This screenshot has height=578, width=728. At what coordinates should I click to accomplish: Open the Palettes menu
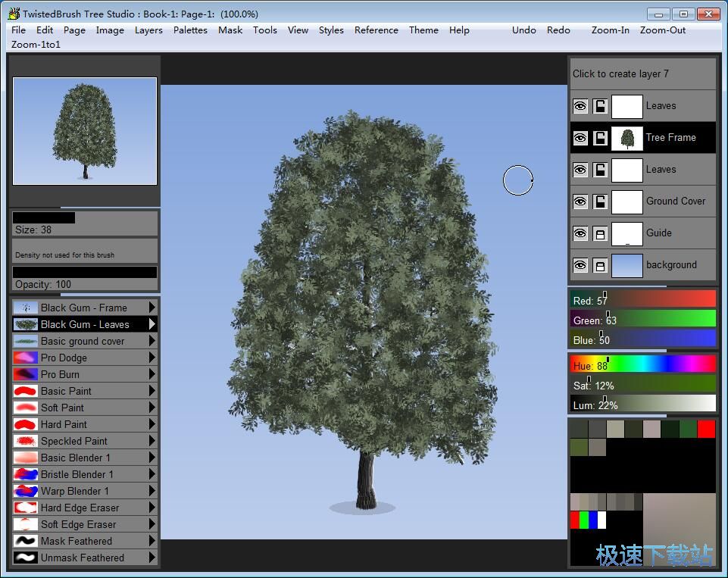coord(190,30)
